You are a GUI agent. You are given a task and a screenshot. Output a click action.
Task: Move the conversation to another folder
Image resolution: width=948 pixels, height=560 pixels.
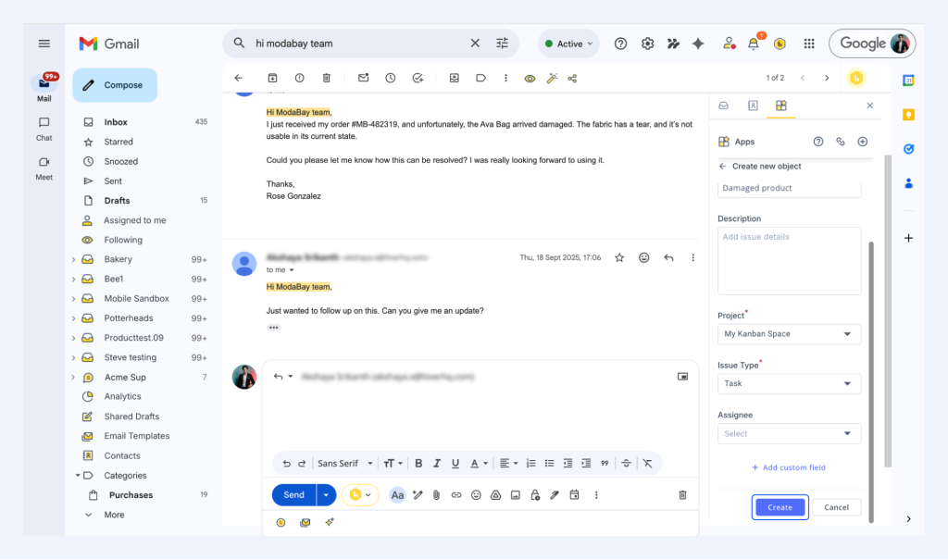pyautogui.click(x=454, y=78)
